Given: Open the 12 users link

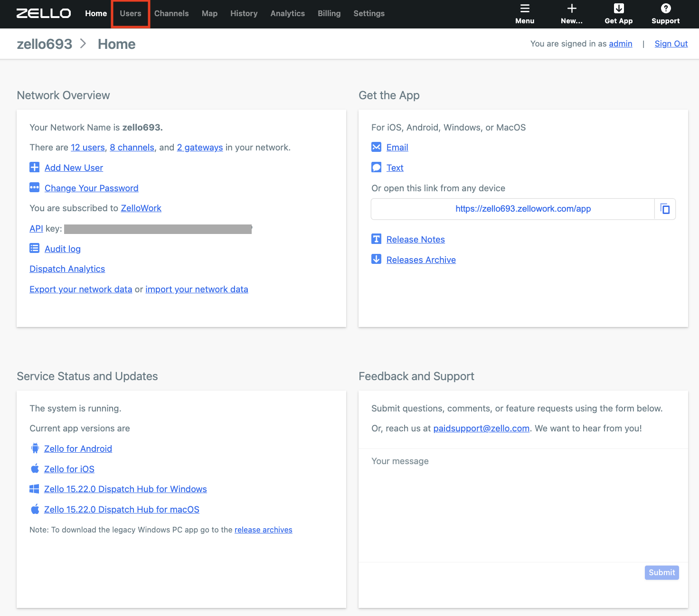Looking at the screenshot, I should 87,147.
